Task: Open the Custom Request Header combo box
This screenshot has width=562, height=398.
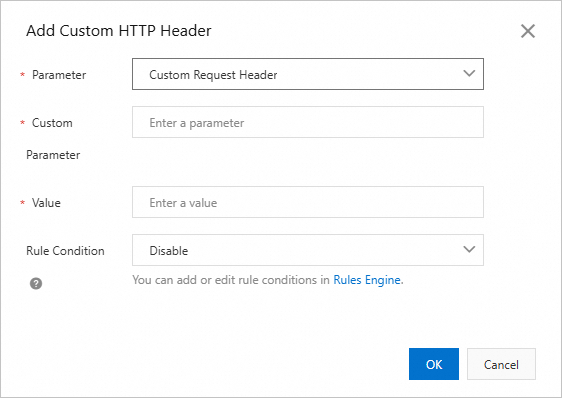Action: click(308, 74)
